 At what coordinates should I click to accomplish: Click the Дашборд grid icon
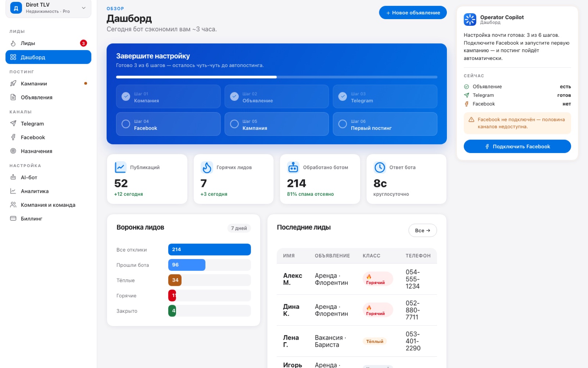click(x=13, y=57)
